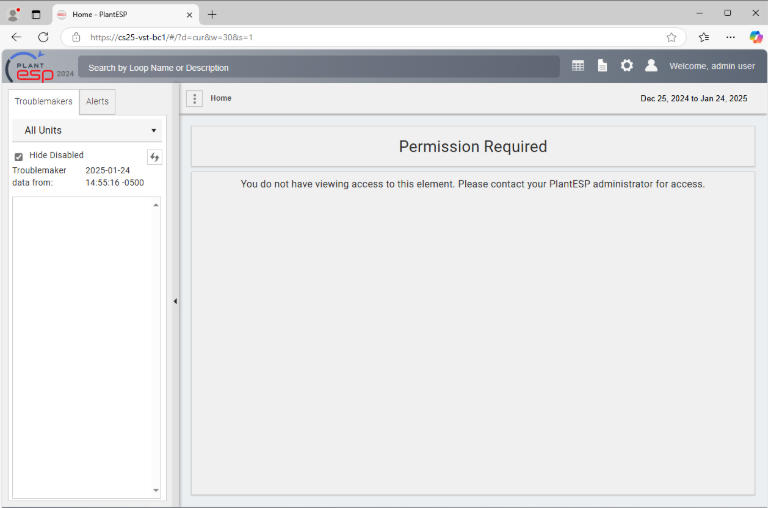The image size is (768, 508).
Task: Click the troublemaker list scroll up arrow
Action: (x=156, y=205)
